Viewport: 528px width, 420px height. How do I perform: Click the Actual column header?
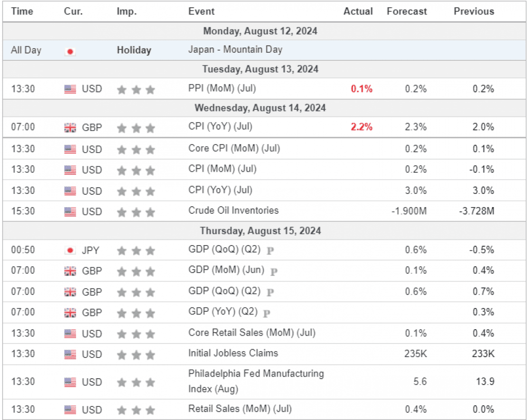[358, 12]
